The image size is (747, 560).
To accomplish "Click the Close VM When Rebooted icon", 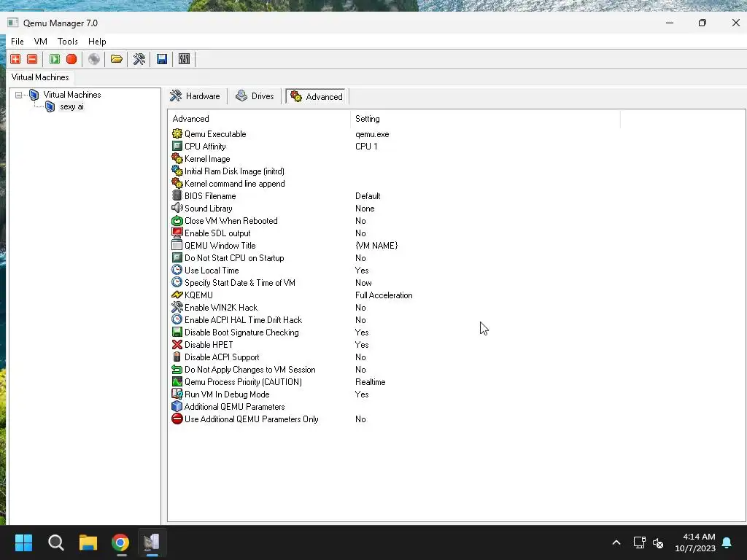I will [x=177, y=220].
